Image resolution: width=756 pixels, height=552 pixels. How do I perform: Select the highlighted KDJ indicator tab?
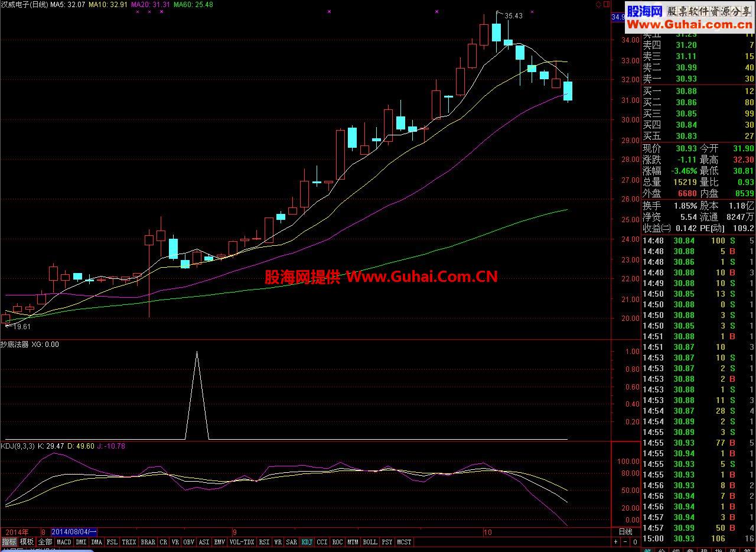pos(307,541)
